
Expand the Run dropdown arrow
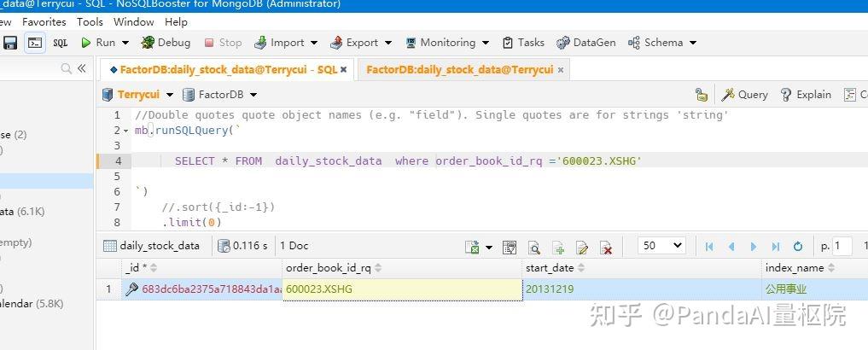coord(125,43)
